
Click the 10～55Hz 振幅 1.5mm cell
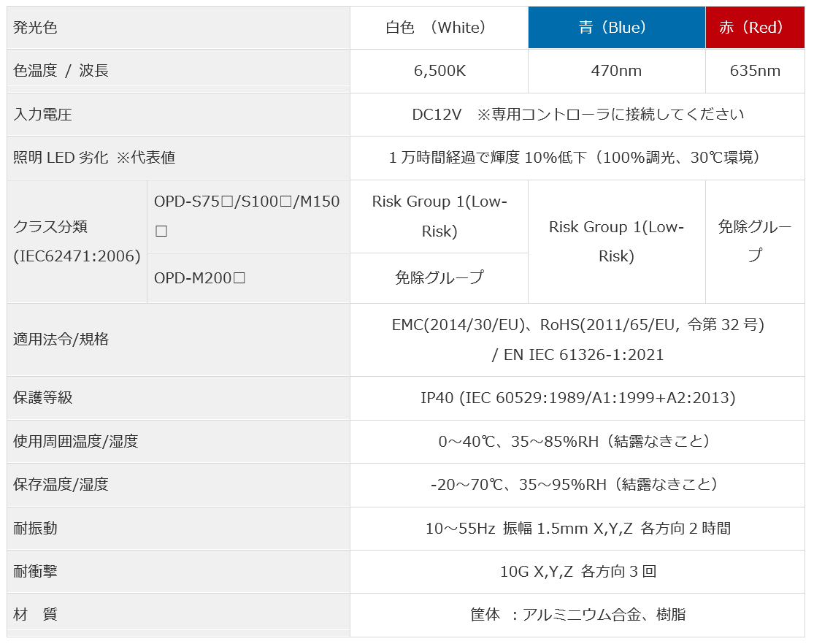577,529
